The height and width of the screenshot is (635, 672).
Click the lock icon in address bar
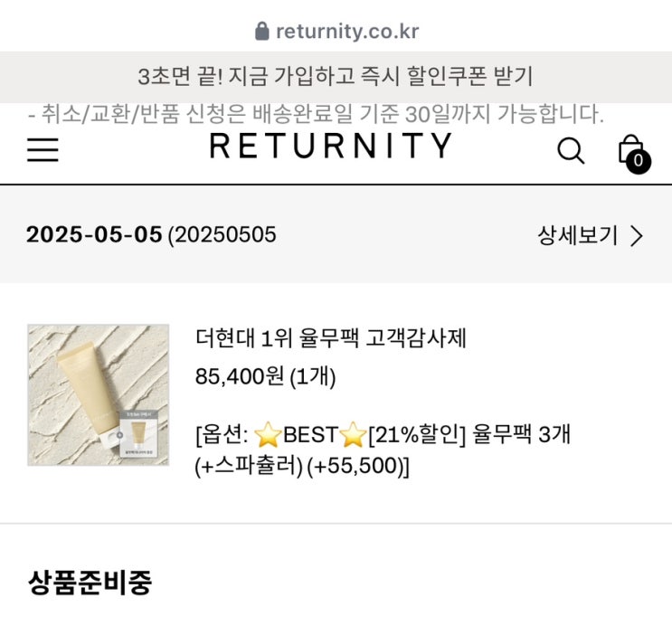point(262,32)
